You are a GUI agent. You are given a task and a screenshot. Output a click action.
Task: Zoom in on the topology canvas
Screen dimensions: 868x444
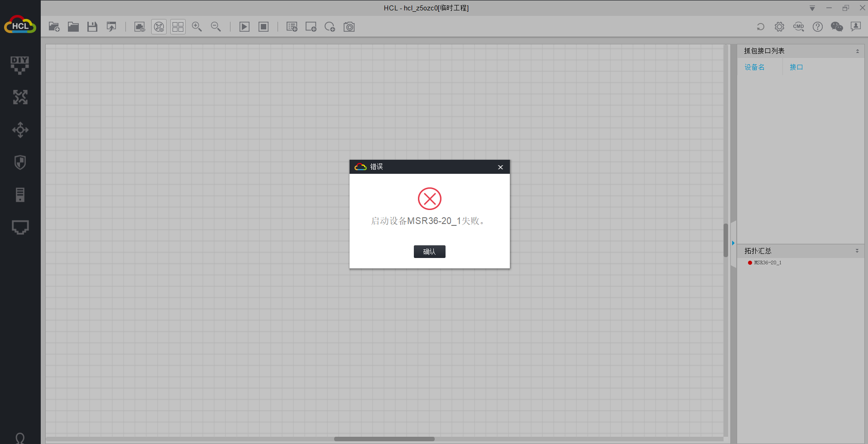point(197,27)
